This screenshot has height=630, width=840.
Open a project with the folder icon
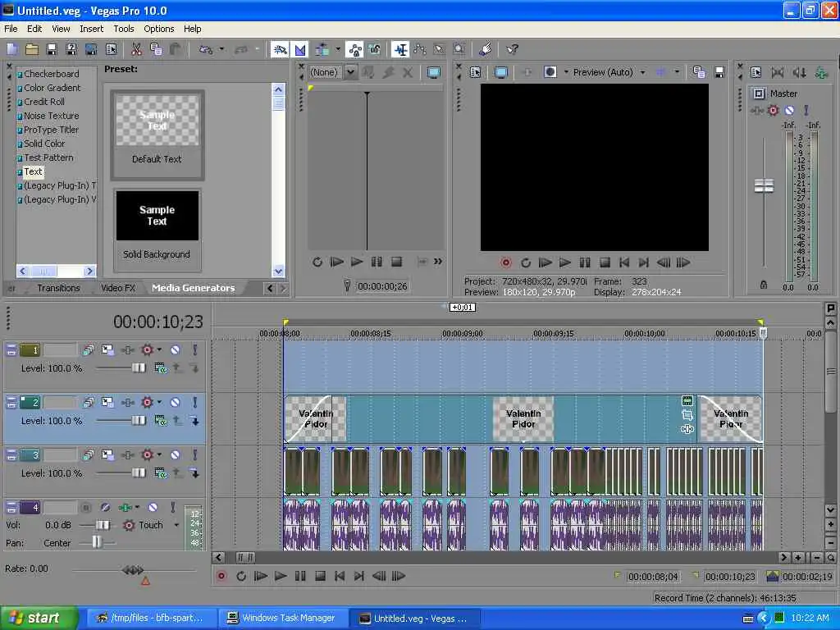point(32,50)
